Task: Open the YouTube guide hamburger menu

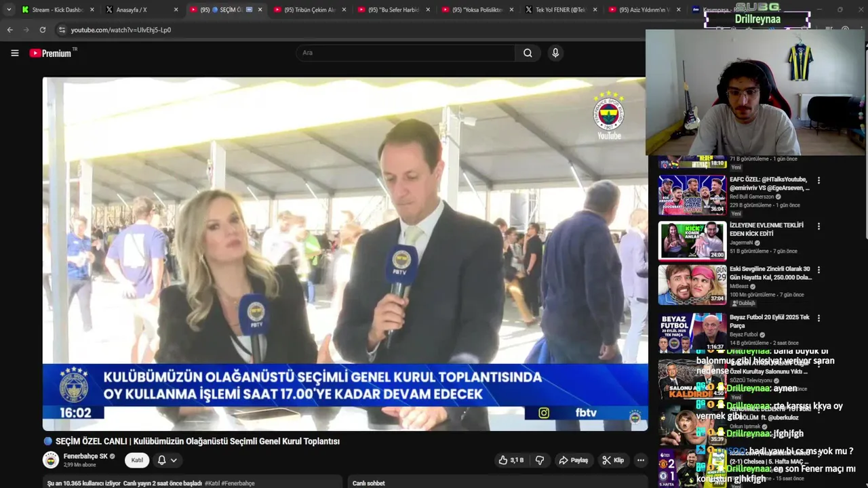Action: (14, 53)
